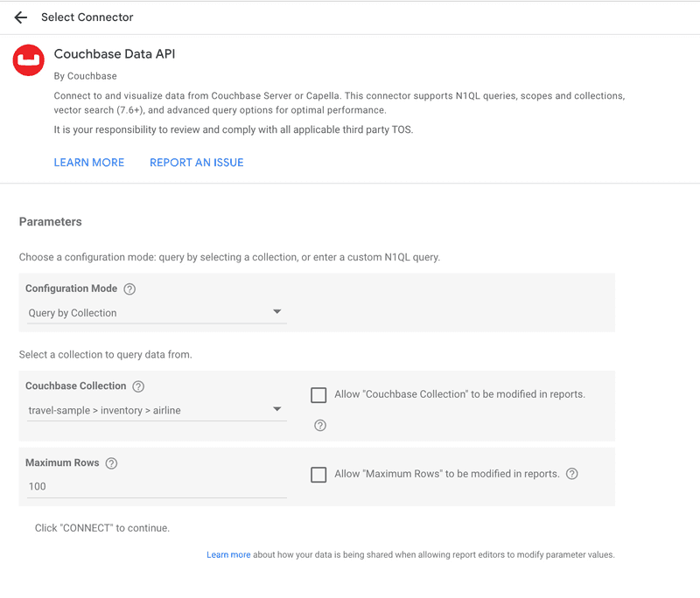Click the red Couchbase logo
700x598 pixels.
click(x=29, y=60)
